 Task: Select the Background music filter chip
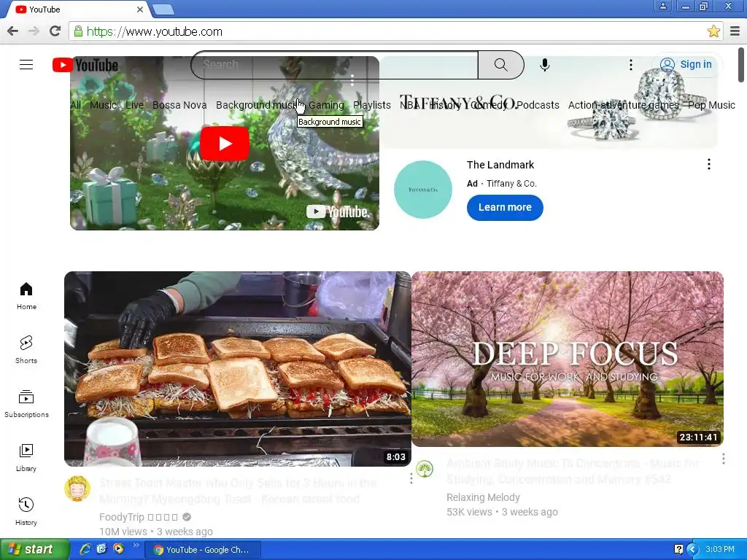point(258,105)
